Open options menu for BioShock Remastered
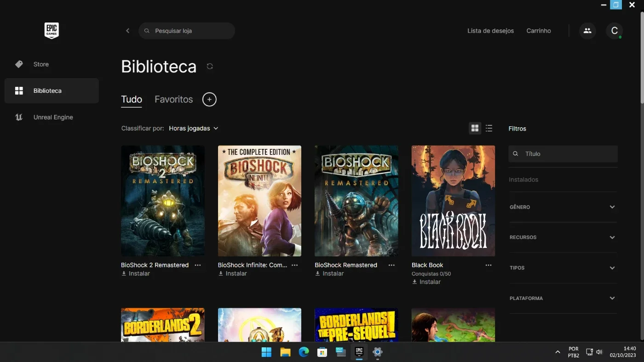This screenshot has height=362, width=644. [391, 265]
